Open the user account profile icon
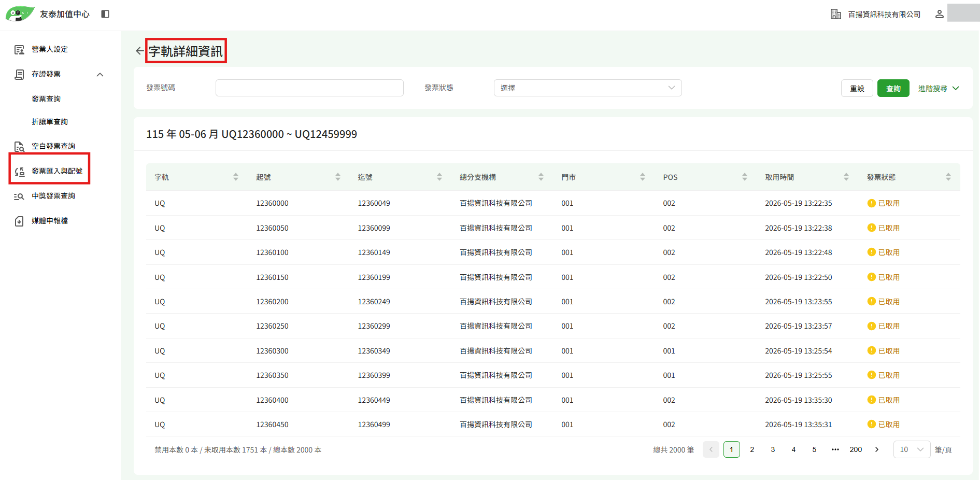980x480 pixels. [x=939, y=14]
